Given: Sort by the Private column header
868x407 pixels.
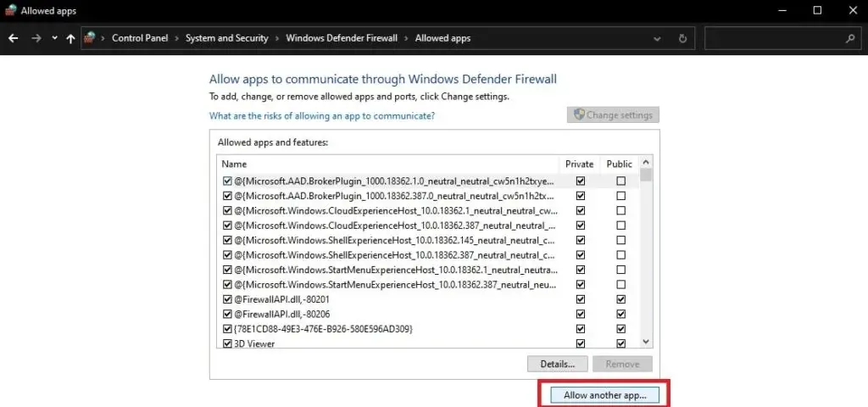Looking at the screenshot, I should click(580, 164).
